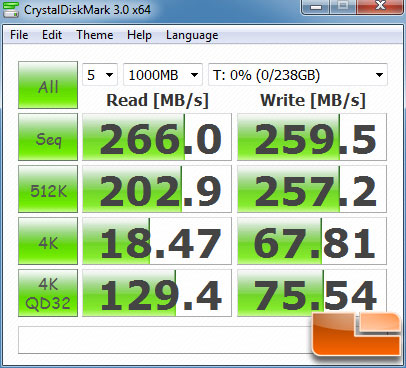Viewport: 406px width, 368px height.
Task: Start the 4K QD32 benchmark test
Action: click(48, 293)
